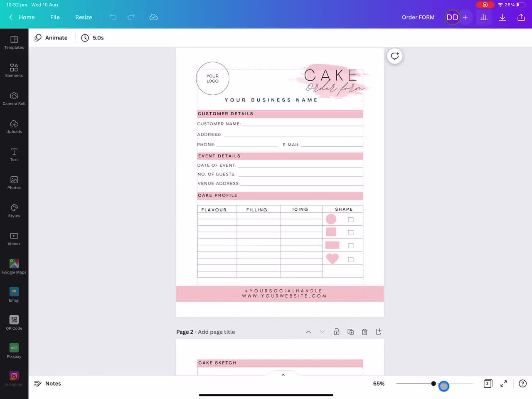
Task: Click the cloud save status icon
Action: [153, 17]
